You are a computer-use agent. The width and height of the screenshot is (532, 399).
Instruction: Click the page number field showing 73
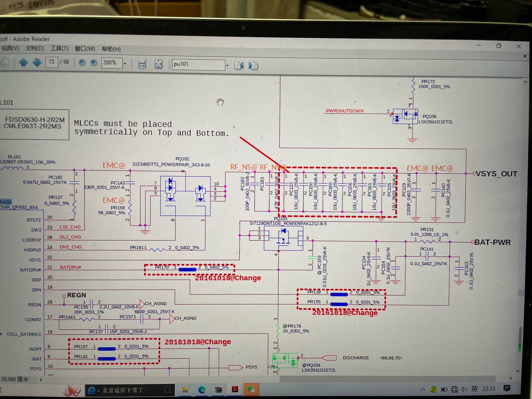click(x=51, y=62)
